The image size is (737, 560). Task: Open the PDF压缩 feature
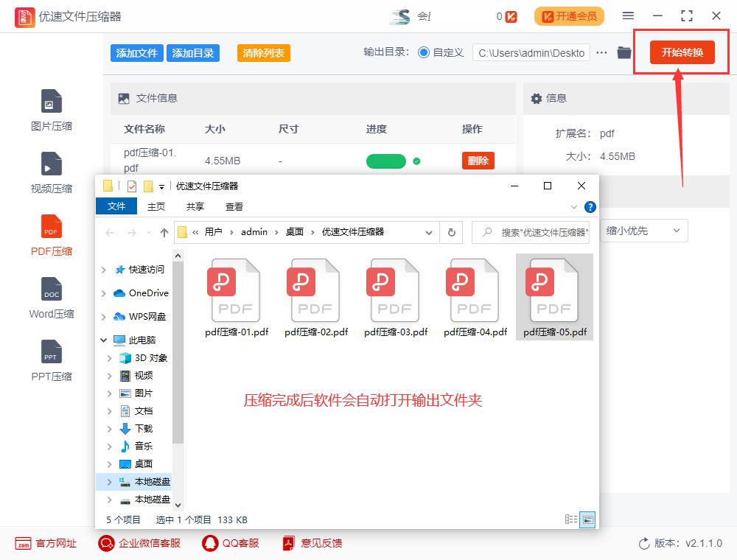click(x=51, y=234)
